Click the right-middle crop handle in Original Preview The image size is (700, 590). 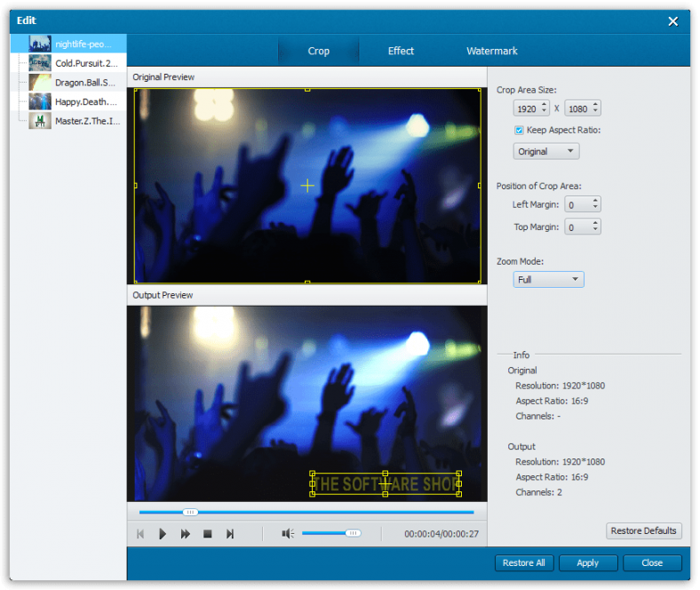[480, 186]
